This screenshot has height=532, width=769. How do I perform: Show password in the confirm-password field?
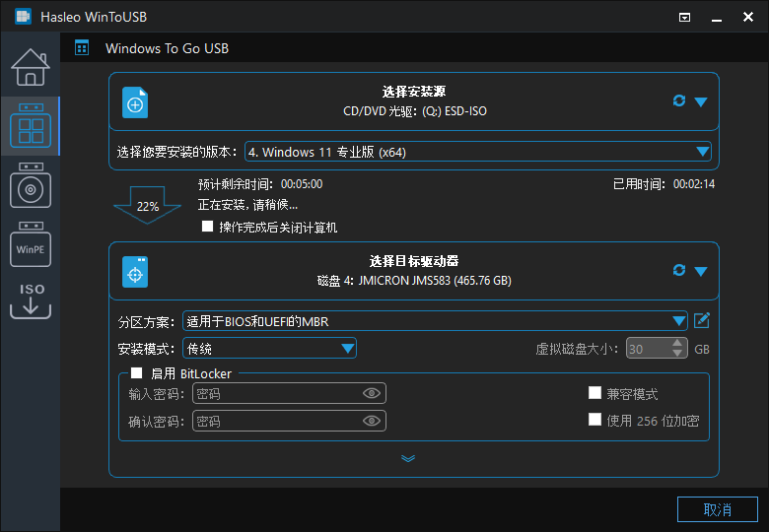(x=372, y=421)
